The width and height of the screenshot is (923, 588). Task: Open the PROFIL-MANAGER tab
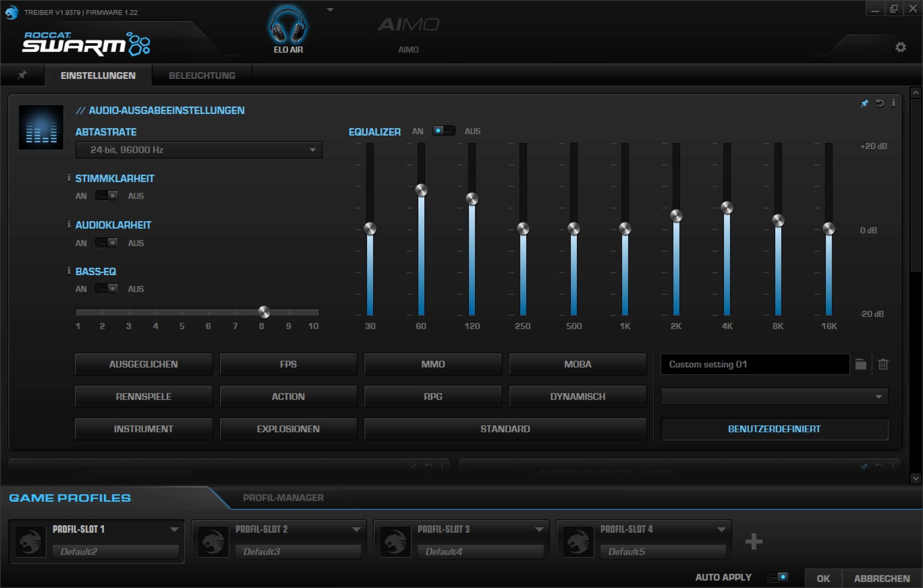click(283, 498)
